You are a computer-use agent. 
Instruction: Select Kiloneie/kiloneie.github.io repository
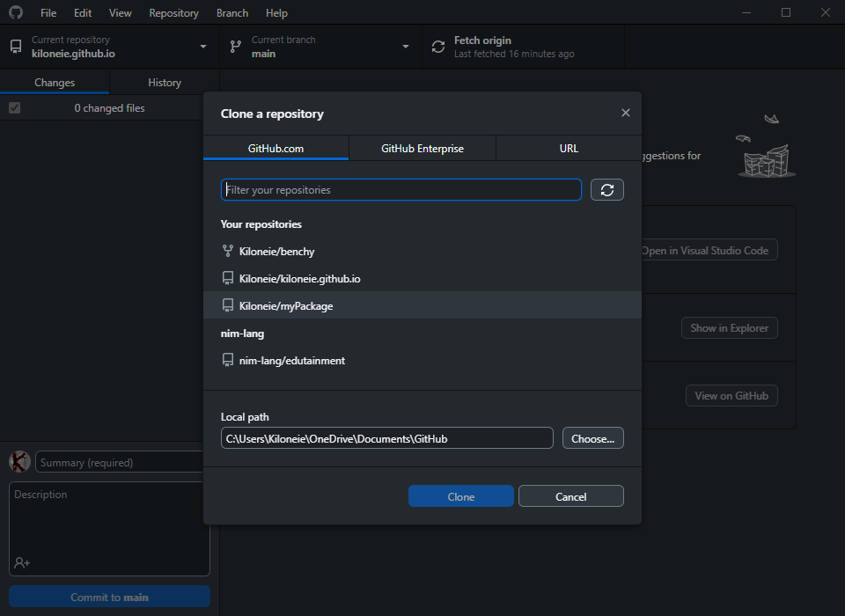tap(422, 279)
